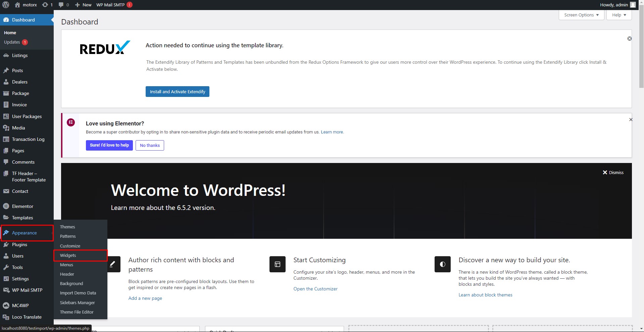The image size is (644, 332).
Task: Click the WP Mail SMTP red alert badge
Action: coord(130,5)
